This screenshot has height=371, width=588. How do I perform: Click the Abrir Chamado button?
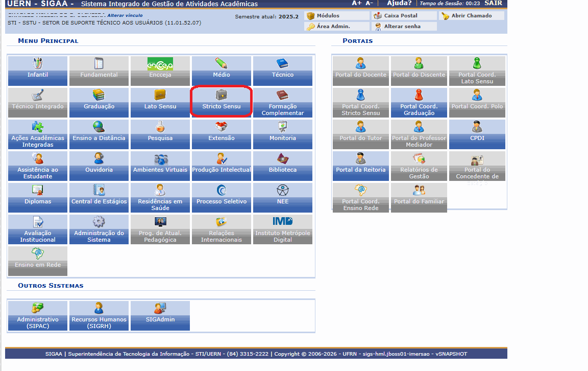471,16
